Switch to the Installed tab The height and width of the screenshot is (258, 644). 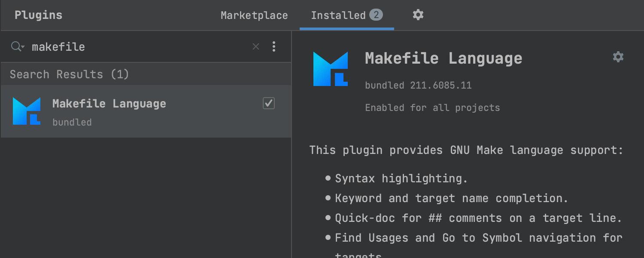[347, 15]
